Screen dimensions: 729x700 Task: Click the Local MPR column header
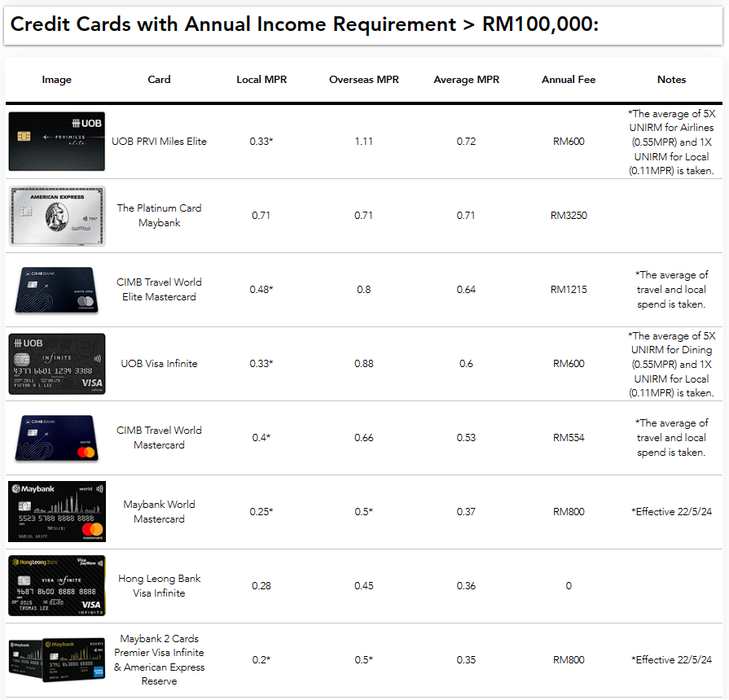pos(261,80)
